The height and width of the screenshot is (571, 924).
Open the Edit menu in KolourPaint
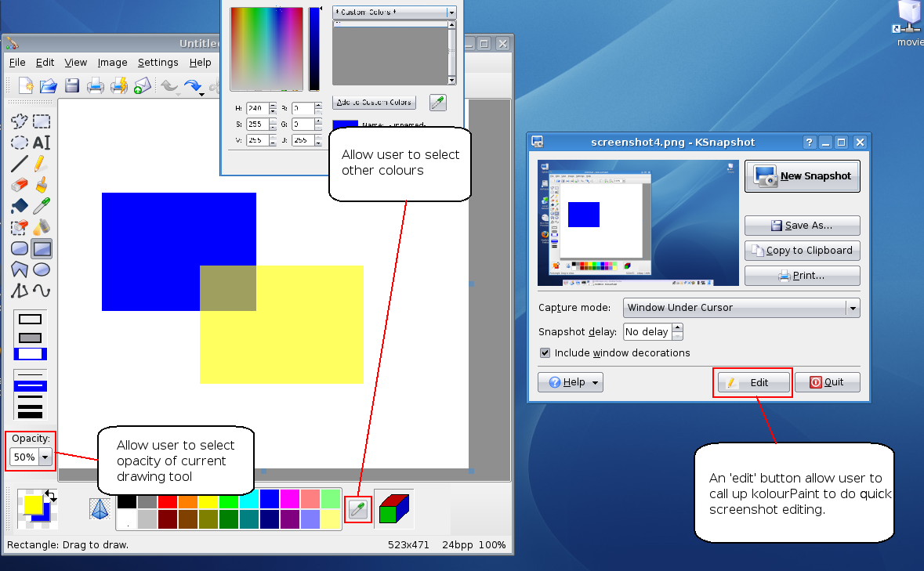tap(45, 63)
